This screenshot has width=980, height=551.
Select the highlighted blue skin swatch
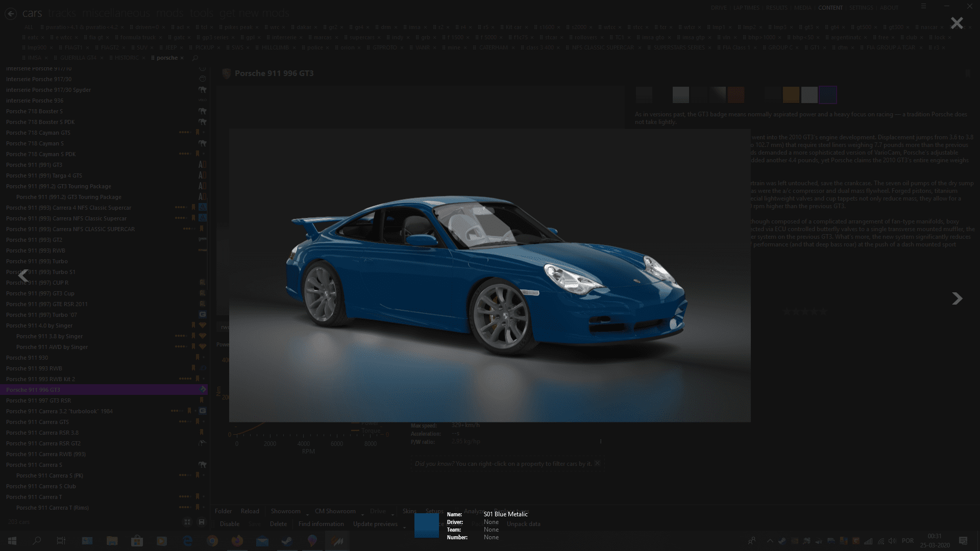tap(828, 95)
